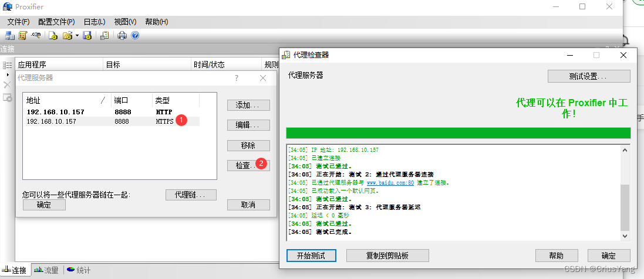Screen dimensions: 644x279
Task: Click log line '已成功载入一个默认网页.'
Action: coord(333,191)
